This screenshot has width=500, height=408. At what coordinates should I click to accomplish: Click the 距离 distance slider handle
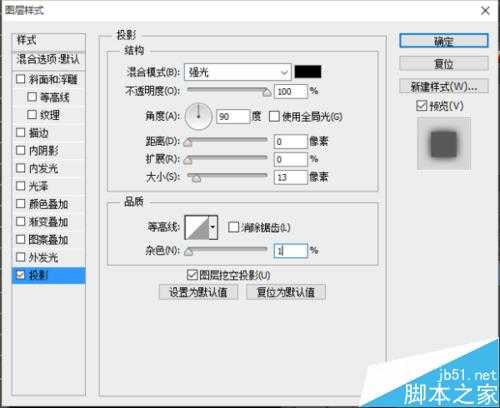(x=188, y=143)
